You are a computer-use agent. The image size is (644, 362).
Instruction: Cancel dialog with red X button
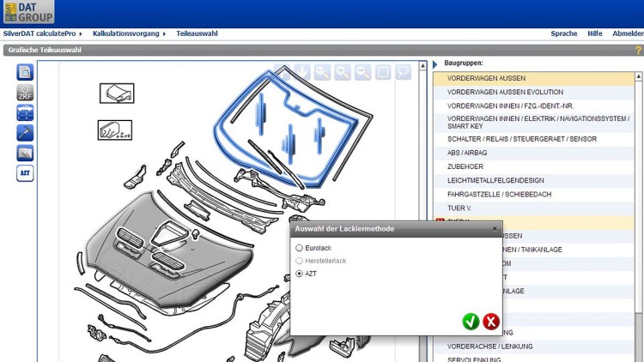point(491,321)
